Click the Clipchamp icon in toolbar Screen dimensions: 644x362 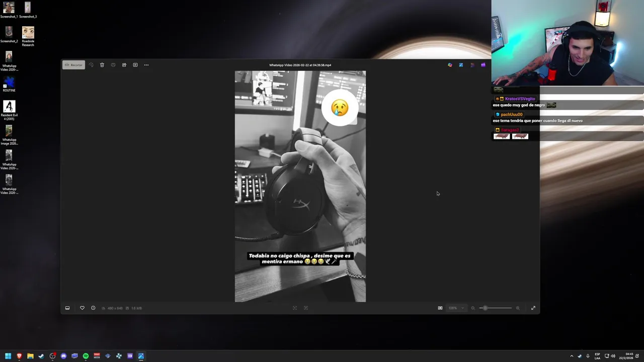click(483, 65)
